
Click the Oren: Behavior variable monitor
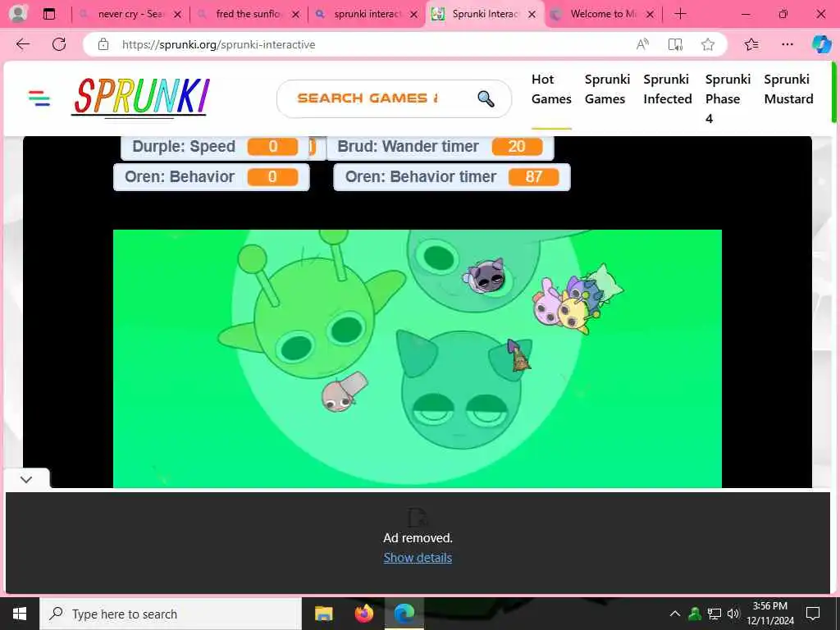(212, 177)
